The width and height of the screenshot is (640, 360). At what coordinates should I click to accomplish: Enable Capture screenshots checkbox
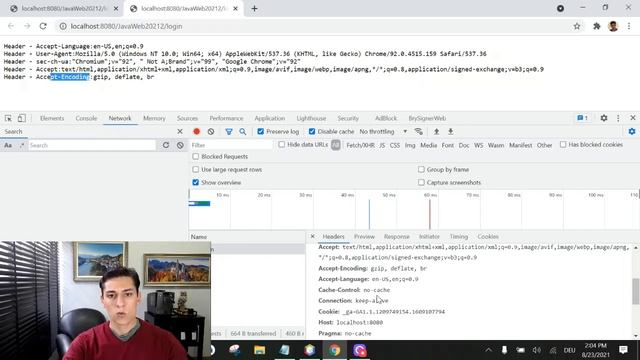pos(421,182)
